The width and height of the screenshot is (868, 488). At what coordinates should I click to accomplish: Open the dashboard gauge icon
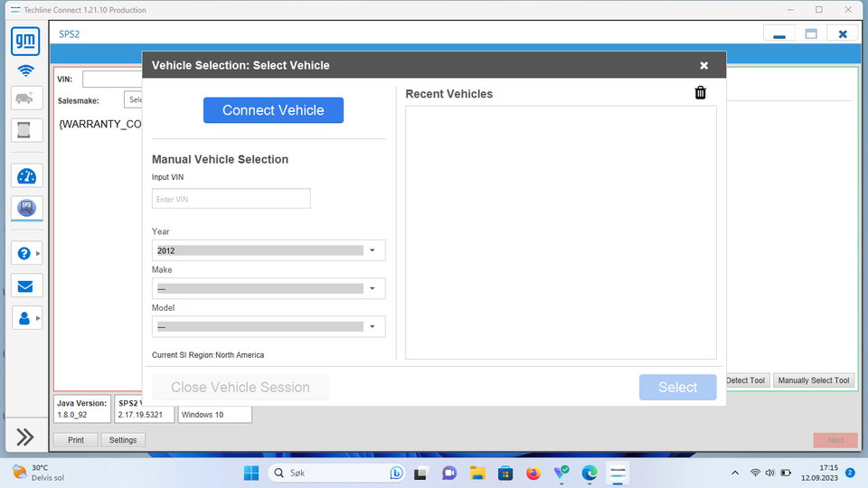click(x=26, y=176)
